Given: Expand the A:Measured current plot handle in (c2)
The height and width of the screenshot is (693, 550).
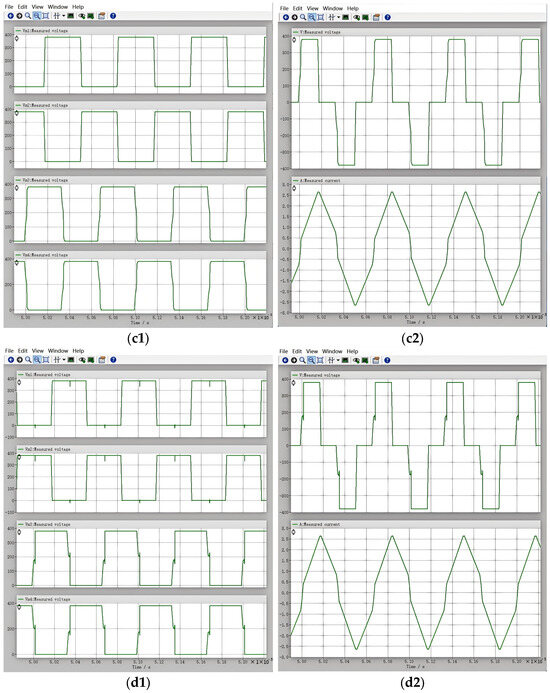Looking at the screenshot, I should [x=294, y=188].
